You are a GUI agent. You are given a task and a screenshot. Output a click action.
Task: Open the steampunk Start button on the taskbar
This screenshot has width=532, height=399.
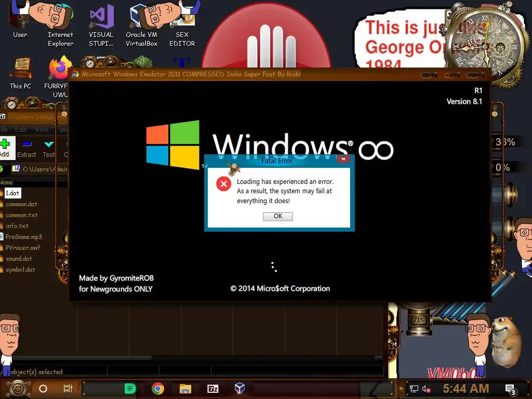(18, 389)
